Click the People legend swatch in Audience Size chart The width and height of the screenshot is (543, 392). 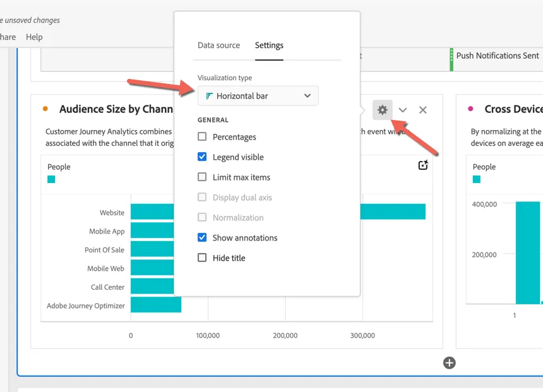click(51, 179)
